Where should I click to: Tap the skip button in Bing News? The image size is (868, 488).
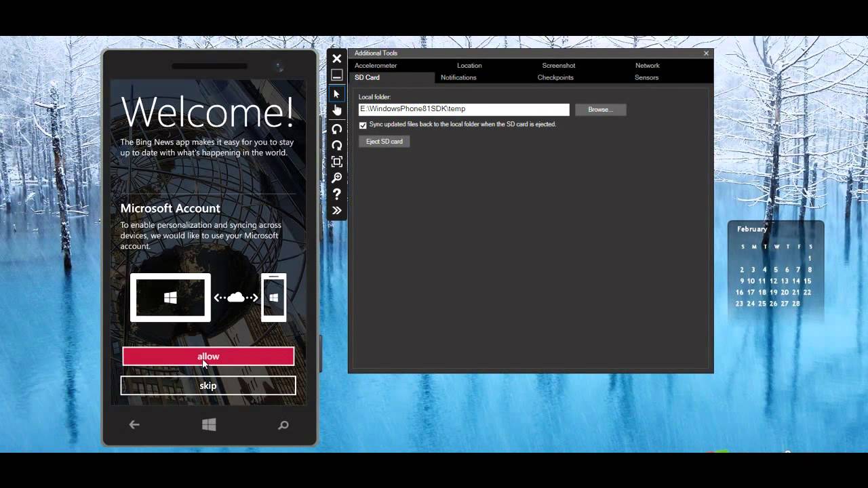(208, 386)
